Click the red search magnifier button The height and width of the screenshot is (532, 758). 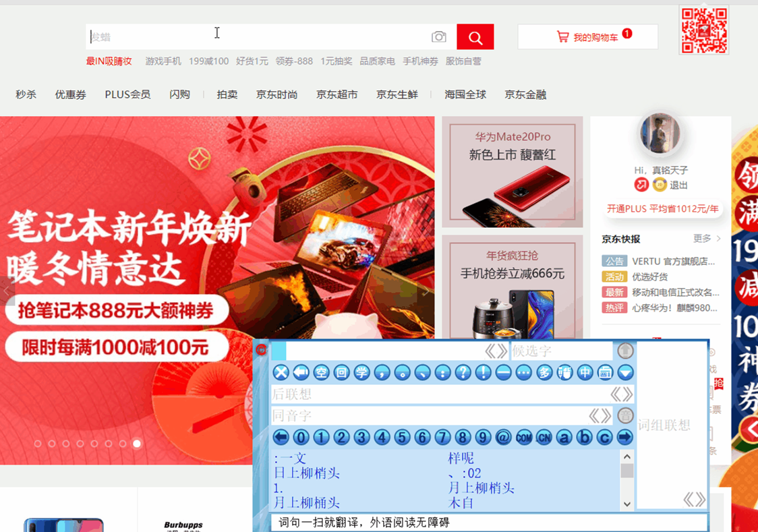coord(475,36)
